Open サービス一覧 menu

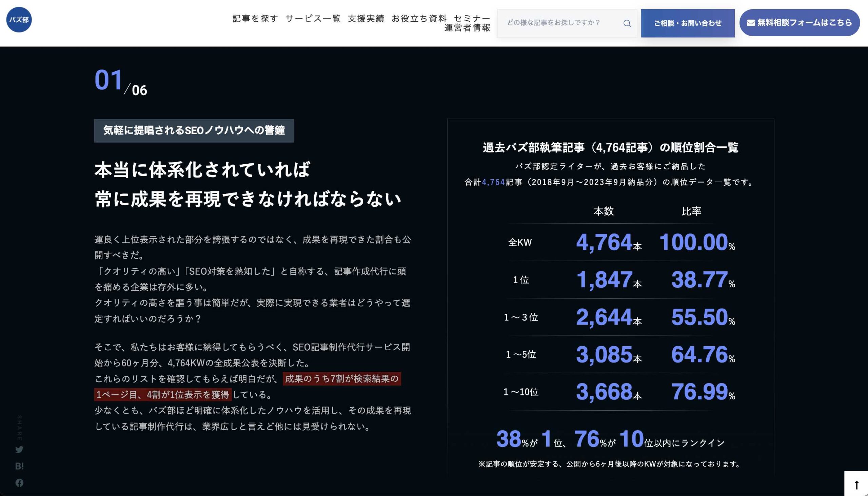coord(313,18)
